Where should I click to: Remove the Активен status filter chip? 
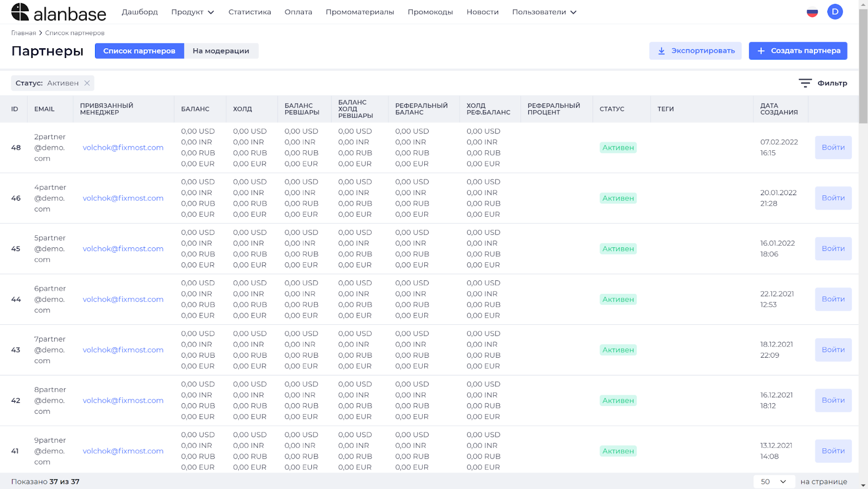pos(87,83)
